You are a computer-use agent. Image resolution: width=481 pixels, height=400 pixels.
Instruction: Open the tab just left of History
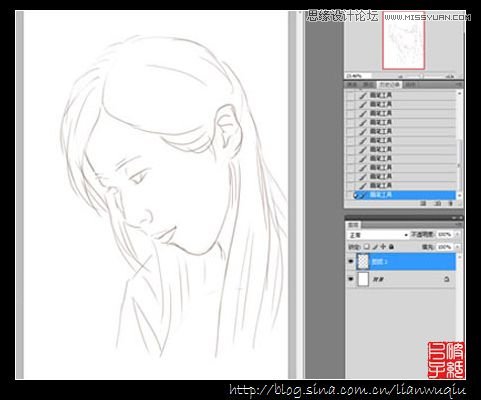click(x=368, y=85)
